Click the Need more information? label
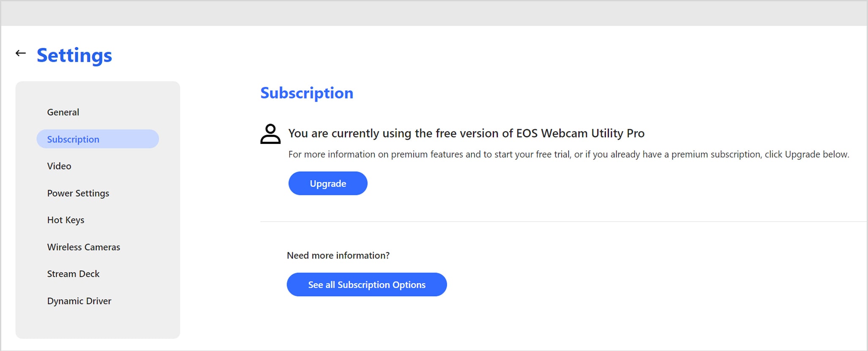868x351 pixels. (x=338, y=255)
